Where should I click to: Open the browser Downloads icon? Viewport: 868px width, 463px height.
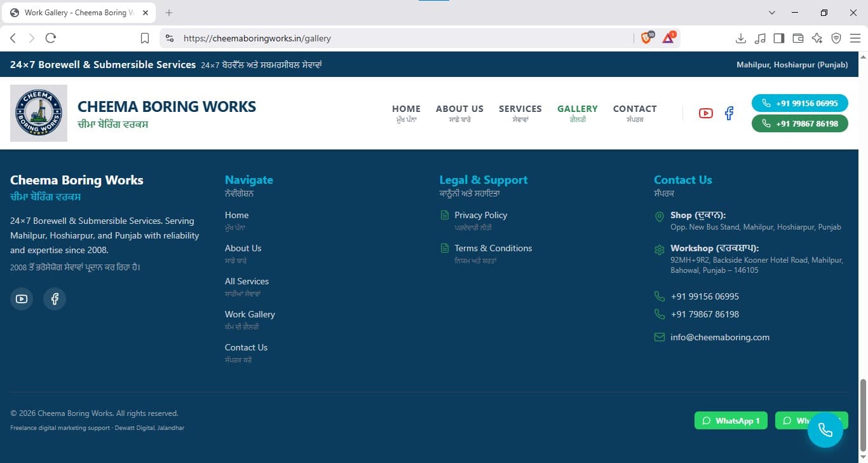[741, 38]
